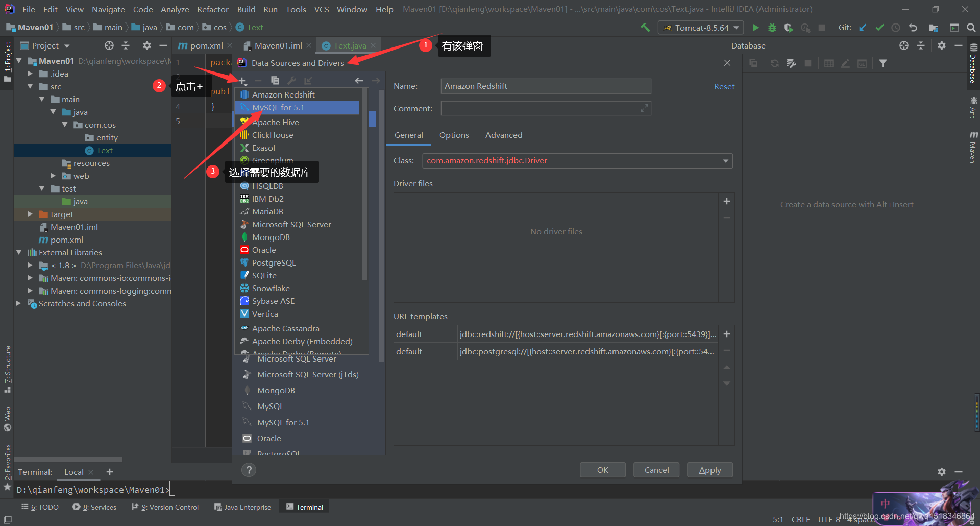Add new terminal tab with plus icon
This screenshot has width=980, height=526.
(110, 472)
